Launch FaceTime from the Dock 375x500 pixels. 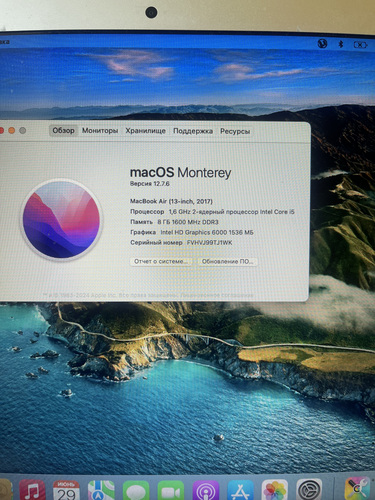[x=171, y=491]
